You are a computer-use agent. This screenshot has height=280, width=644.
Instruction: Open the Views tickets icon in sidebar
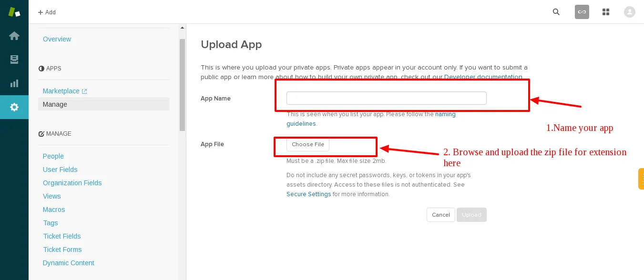click(x=14, y=60)
